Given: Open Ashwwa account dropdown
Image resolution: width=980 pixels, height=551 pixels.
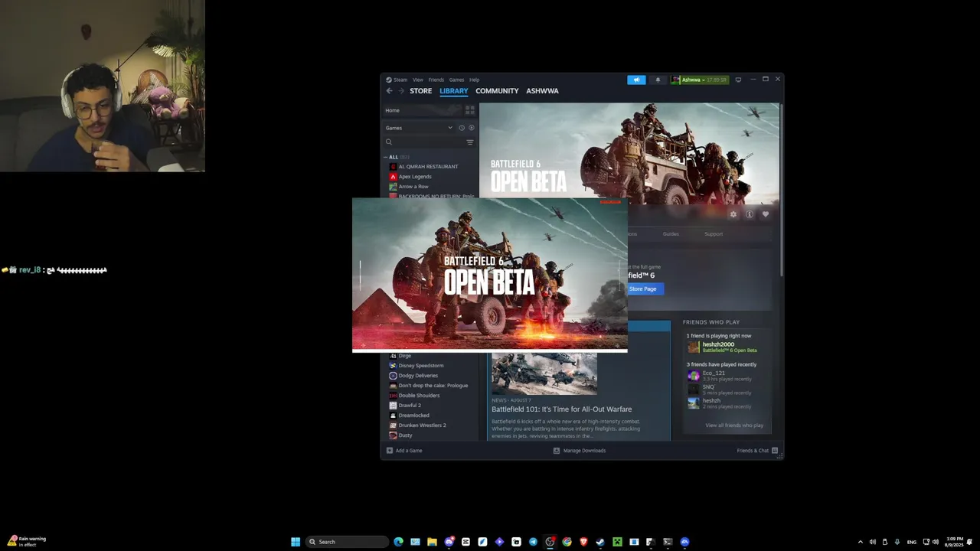Looking at the screenshot, I should coord(700,80).
